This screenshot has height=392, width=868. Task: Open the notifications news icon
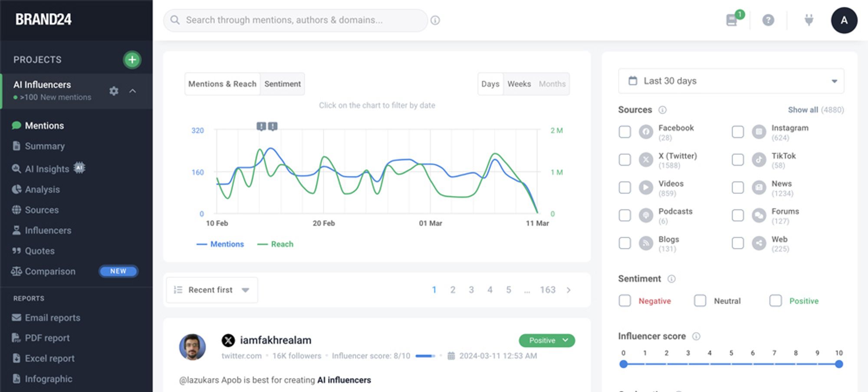coord(733,20)
